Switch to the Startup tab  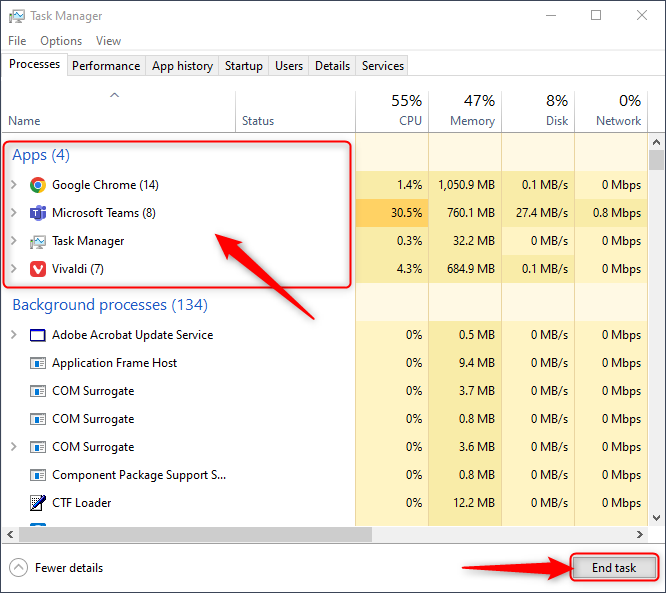(x=244, y=66)
